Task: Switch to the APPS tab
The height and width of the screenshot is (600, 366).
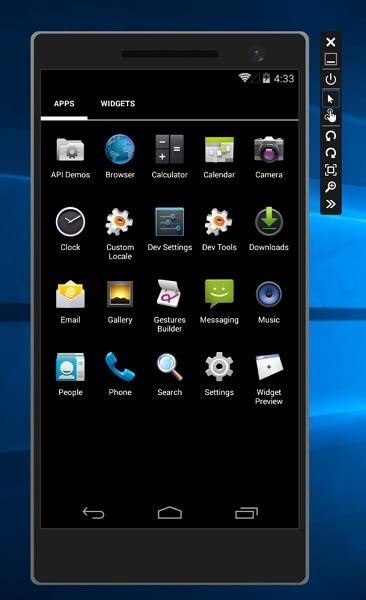Action: coord(64,104)
